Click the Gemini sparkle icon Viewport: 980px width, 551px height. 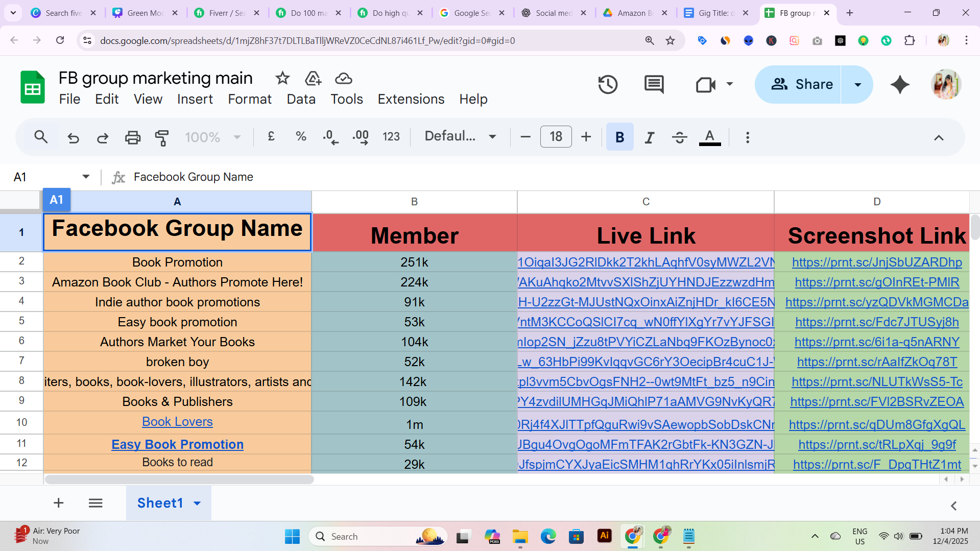coord(900,85)
